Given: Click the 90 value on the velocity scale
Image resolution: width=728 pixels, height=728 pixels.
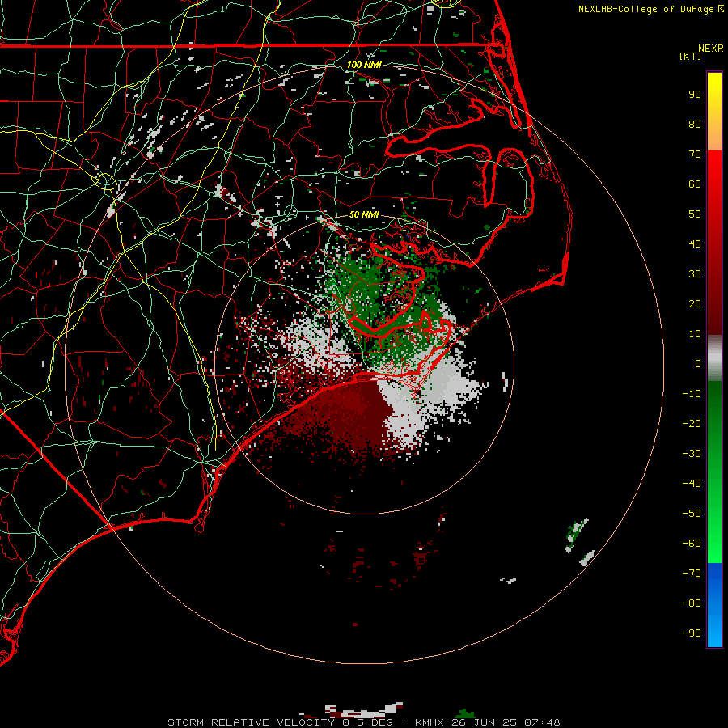Looking at the screenshot, I should coord(695,95).
